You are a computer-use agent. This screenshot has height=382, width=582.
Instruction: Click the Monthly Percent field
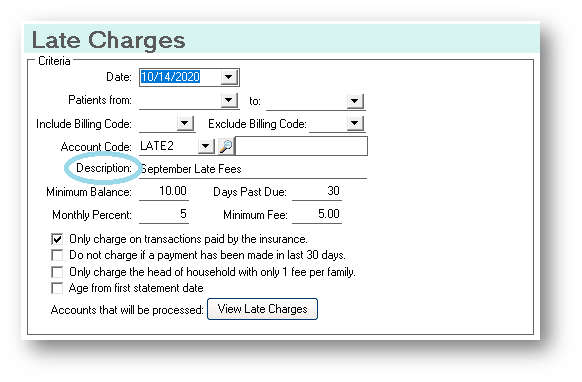(x=164, y=215)
